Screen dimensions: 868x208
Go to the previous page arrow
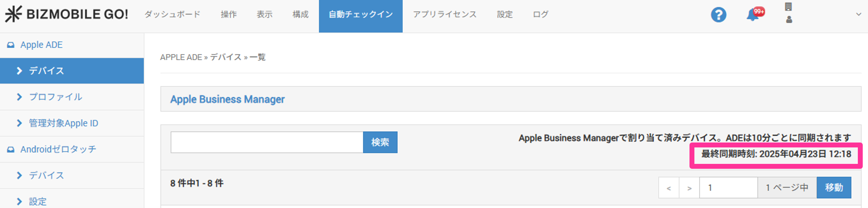pyautogui.click(x=668, y=188)
